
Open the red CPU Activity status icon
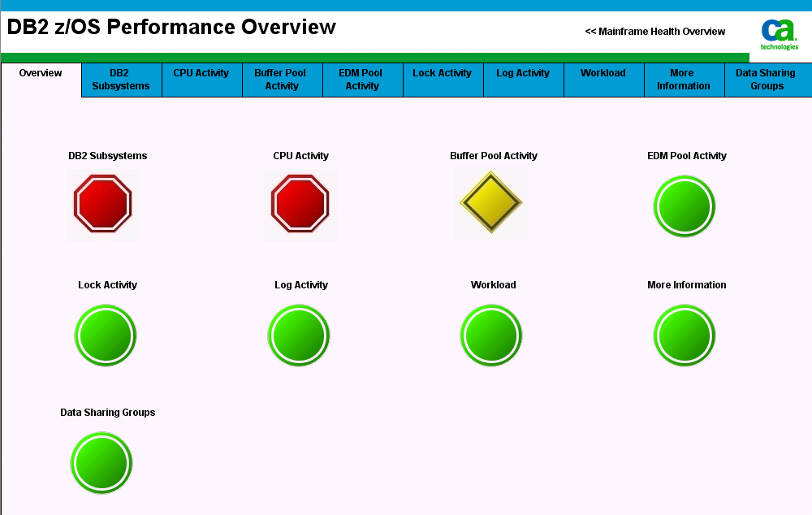[x=300, y=204]
